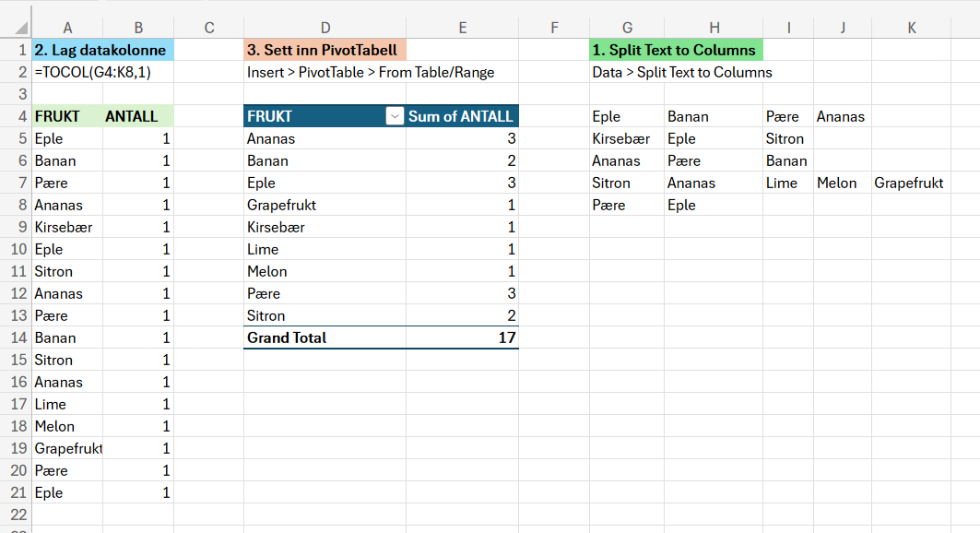Viewport: 980px width, 533px height.
Task: Select row 14 header
Action: click(17, 338)
